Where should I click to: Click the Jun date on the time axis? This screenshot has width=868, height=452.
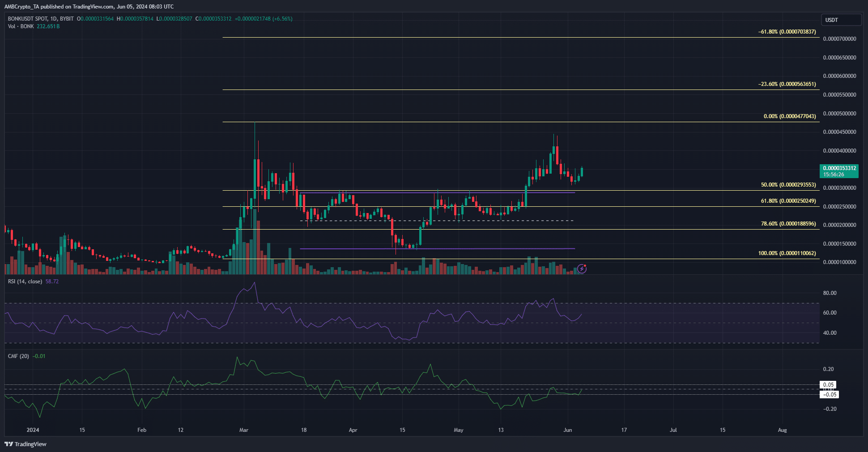tap(568, 430)
